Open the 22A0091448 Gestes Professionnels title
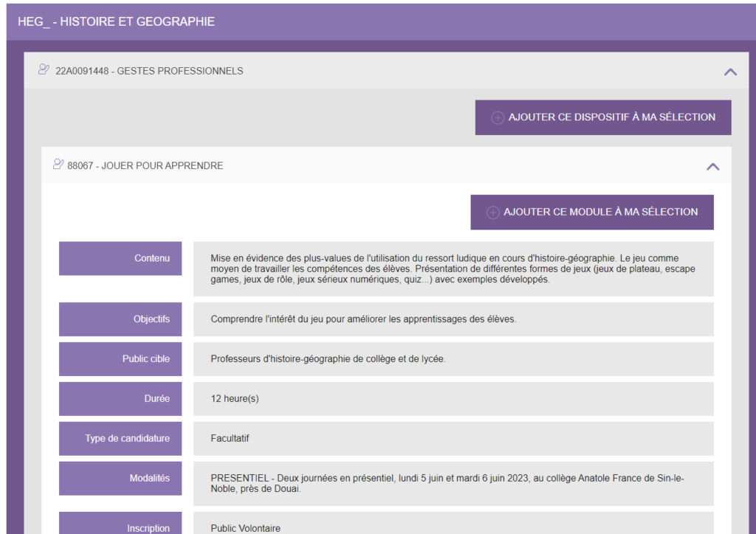Screen dimensions: 756x534 149,71
